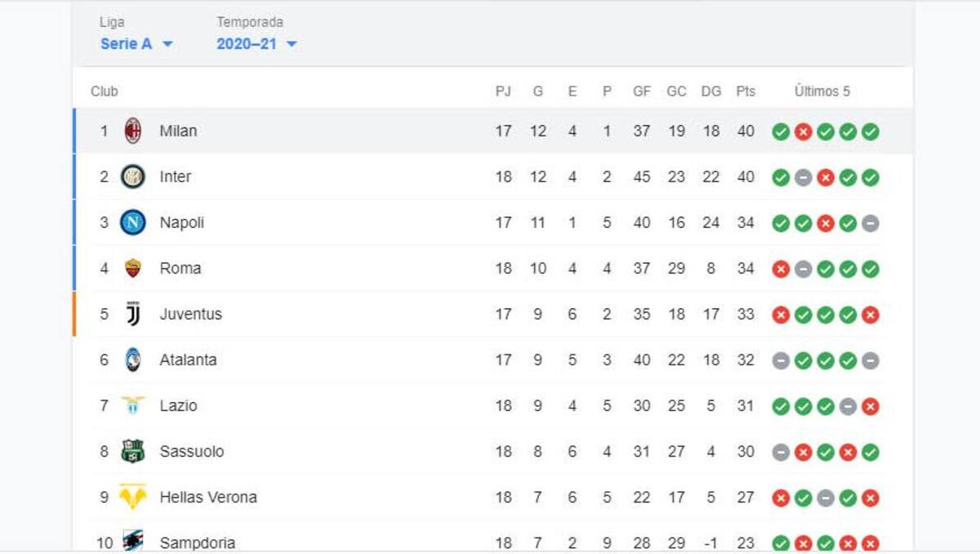980x554 pixels.
Task: Open the Serie A league dropdown
Action: click(136, 44)
